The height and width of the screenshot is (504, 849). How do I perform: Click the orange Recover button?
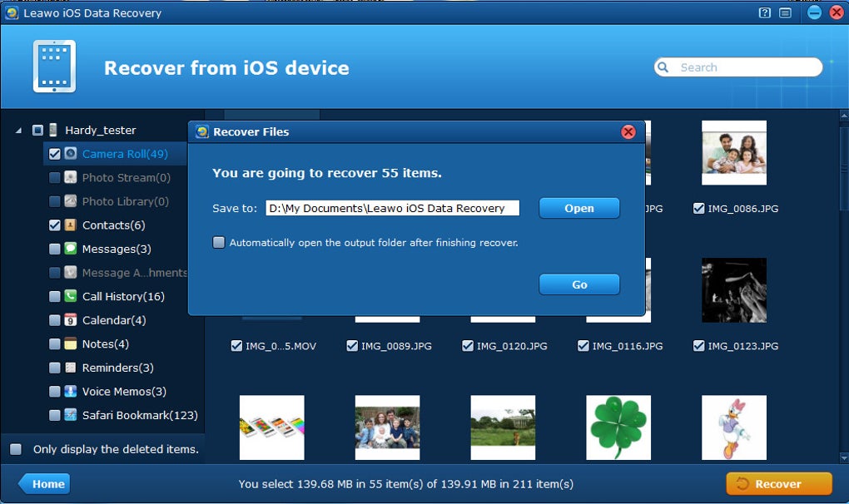point(778,484)
